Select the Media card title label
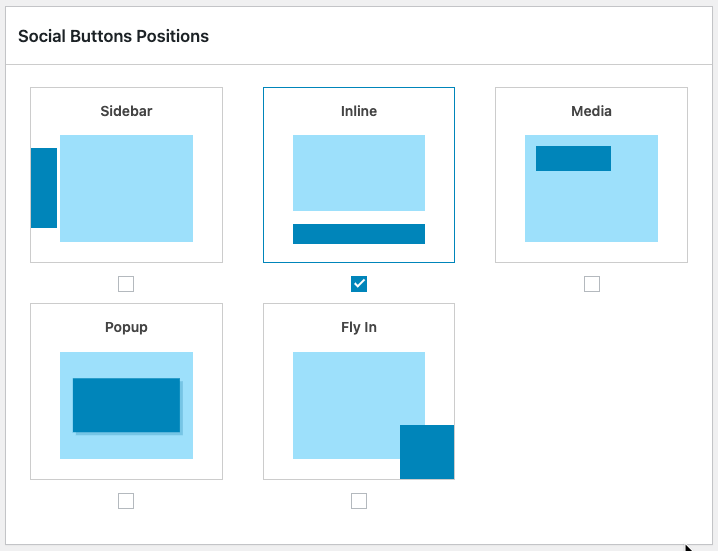718x551 pixels. coord(591,111)
